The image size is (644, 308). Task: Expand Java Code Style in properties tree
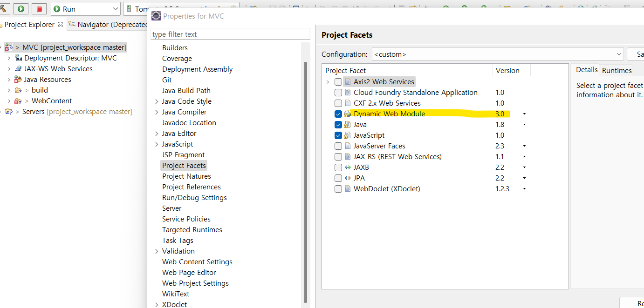click(x=157, y=101)
